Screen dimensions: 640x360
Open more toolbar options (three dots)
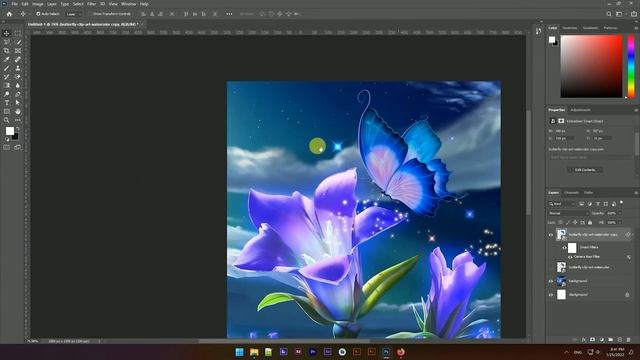click(18, 120)
